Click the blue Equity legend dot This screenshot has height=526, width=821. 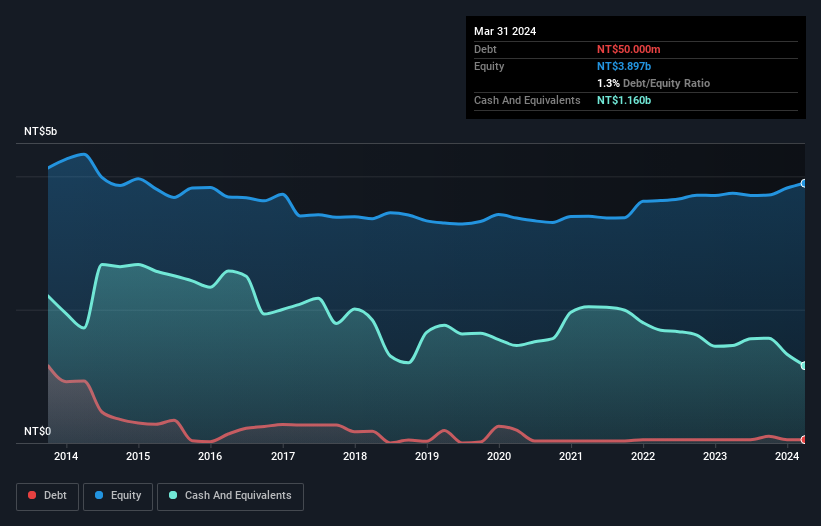pyautogui.click(x=99, y=495)
